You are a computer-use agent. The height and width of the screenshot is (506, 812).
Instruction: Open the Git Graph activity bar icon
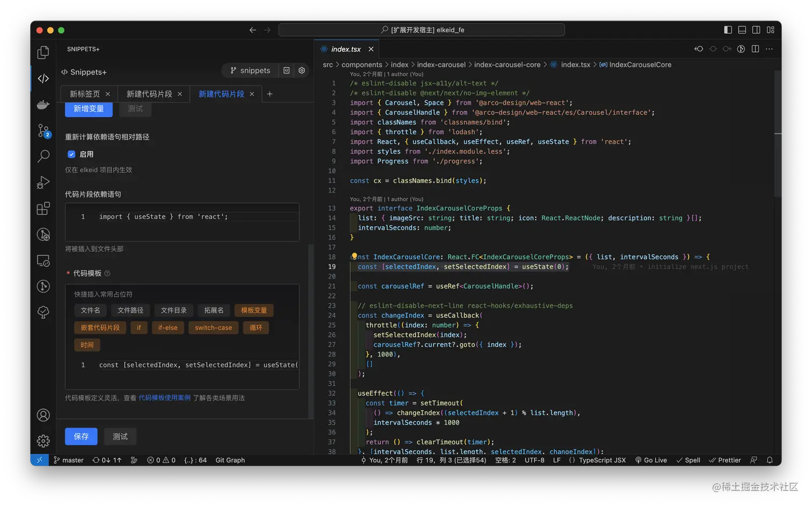(43, 286)
